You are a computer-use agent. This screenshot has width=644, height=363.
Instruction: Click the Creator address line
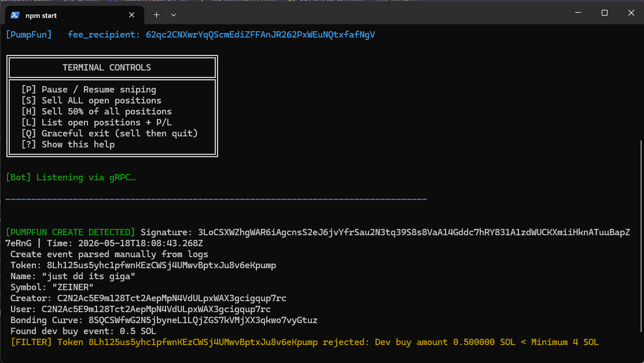pos(148,298)
